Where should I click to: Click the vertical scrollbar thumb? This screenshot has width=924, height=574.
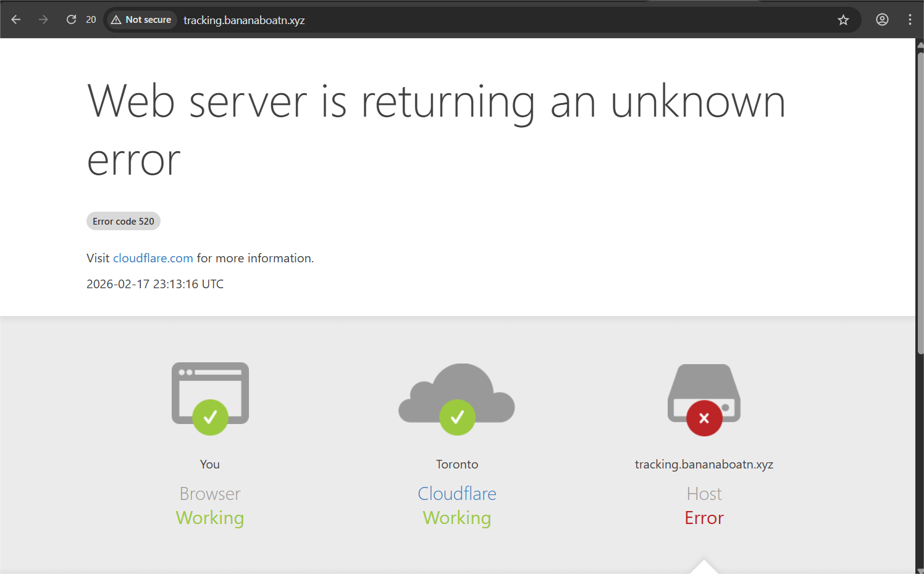920,204
